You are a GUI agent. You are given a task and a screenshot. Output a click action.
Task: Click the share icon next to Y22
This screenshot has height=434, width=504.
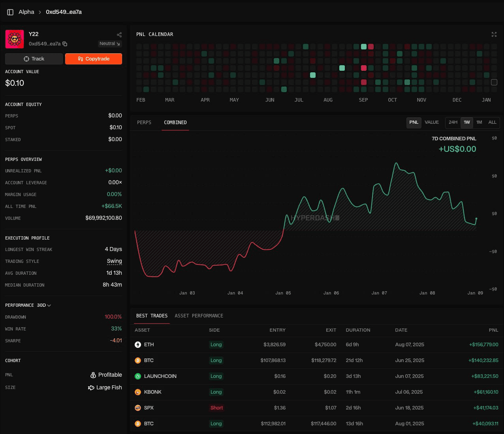point(119,35)
